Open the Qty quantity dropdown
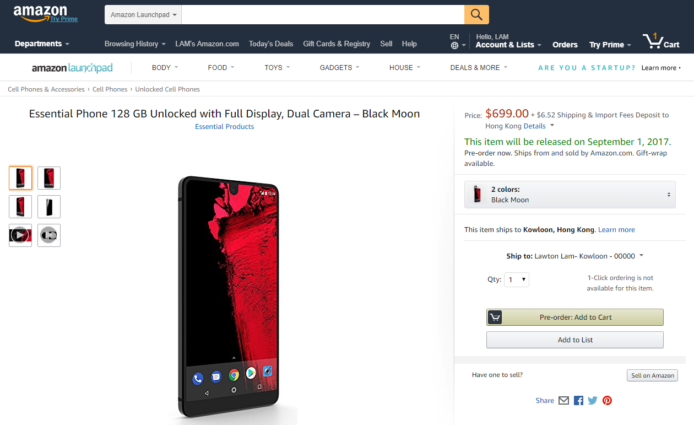The height and width of the screenshot is (425, 694). 517,280
